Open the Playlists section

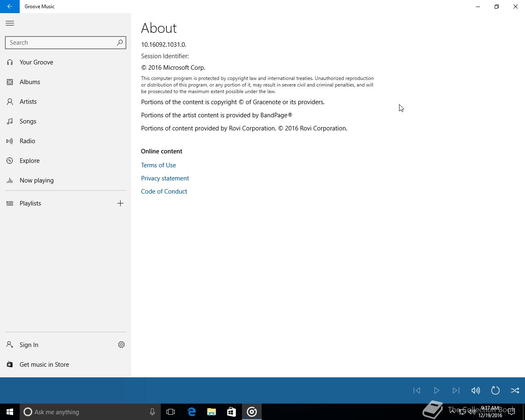coord(55,203)
